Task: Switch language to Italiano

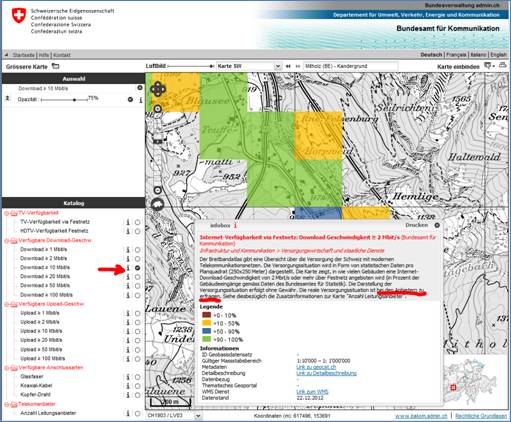Action: [478, 55]
